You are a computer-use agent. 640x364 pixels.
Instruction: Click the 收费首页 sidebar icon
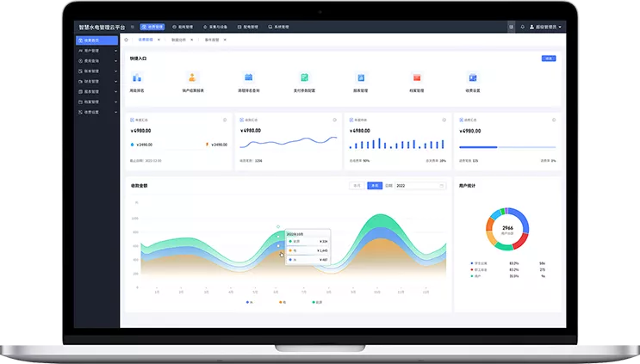(x=80, y=40)
